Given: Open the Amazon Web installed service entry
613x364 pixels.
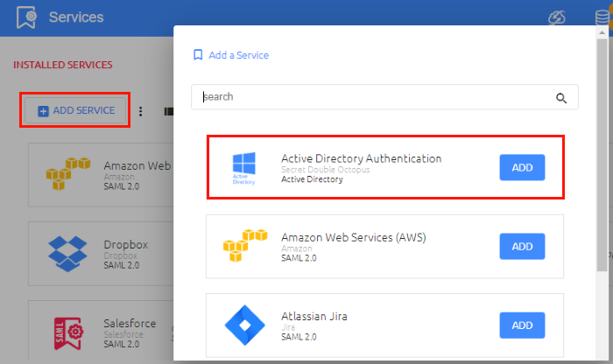Looking at the screenshot, I should pyautogui.click(x=101, y=175).
